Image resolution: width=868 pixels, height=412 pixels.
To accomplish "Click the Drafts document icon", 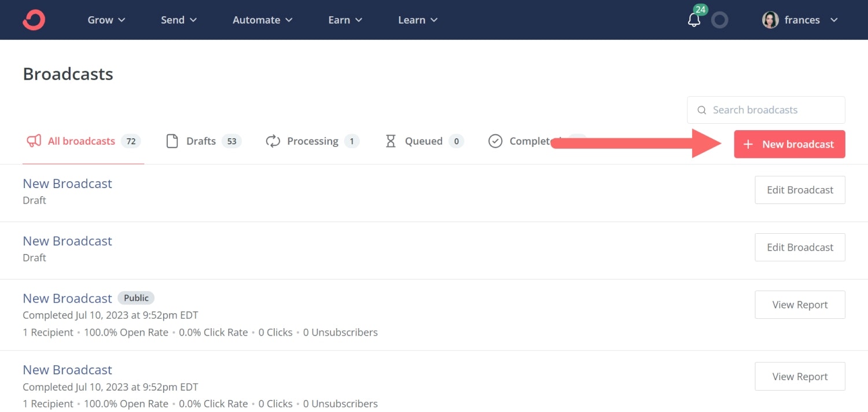I will pyautogui.click(x=172, y=141).
